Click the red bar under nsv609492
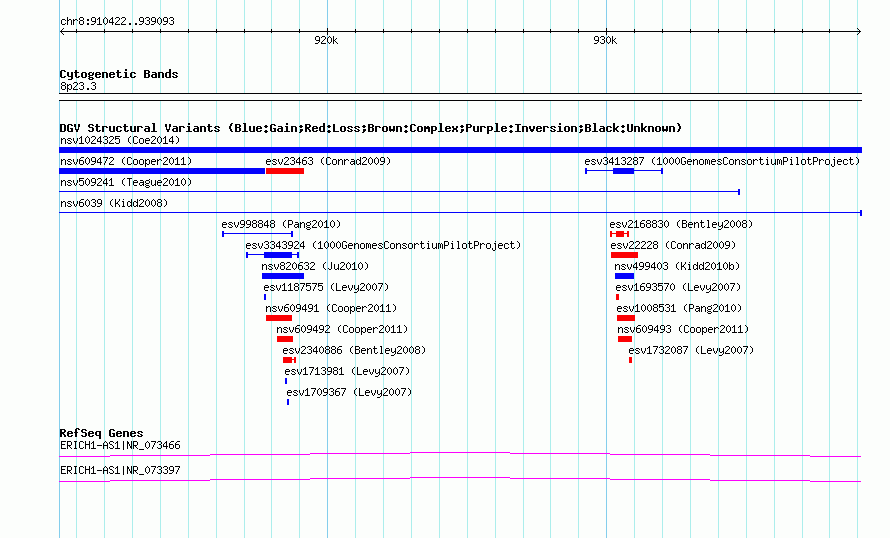Image resolution: width=890 pixels, height=538 pixels. 285,339
